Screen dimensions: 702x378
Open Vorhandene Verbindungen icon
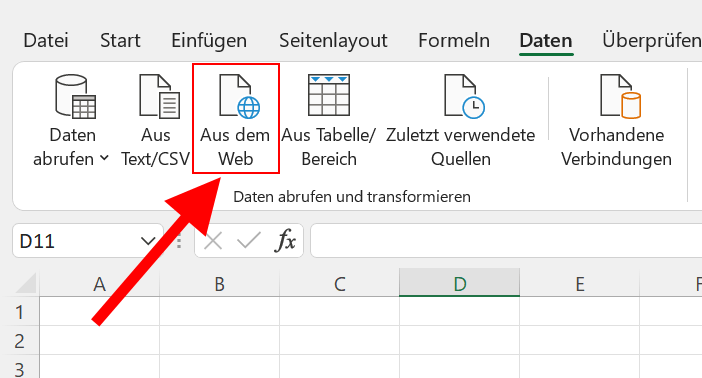(x=621, y=96)
